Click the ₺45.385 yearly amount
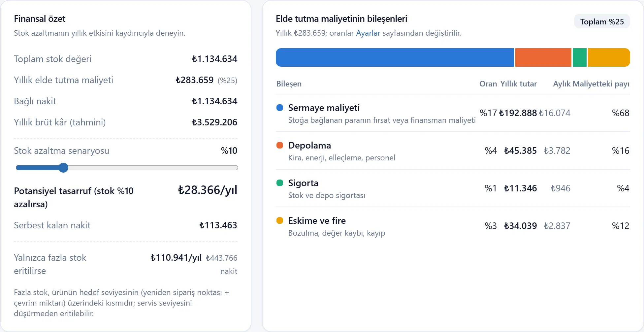The width and height of the screenshot is (644, 332). (x=521, y=151)
